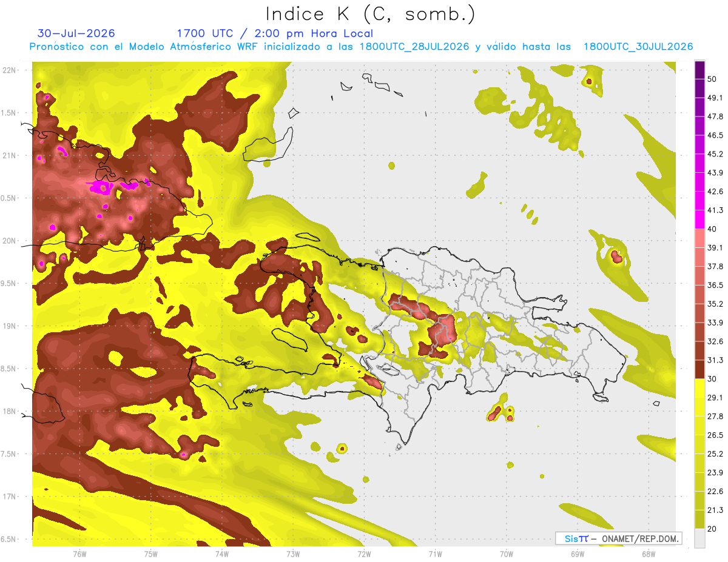Click the "70W" longitude label

(506, 554)
